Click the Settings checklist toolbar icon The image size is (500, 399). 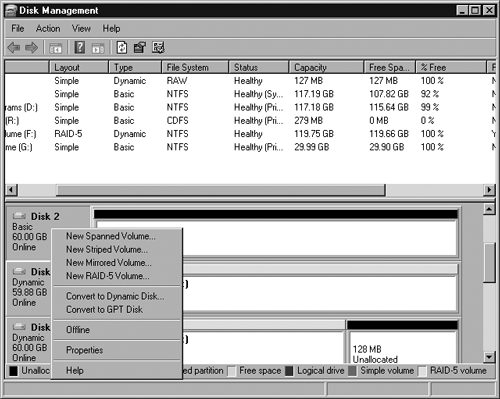(x=158, y=48)
